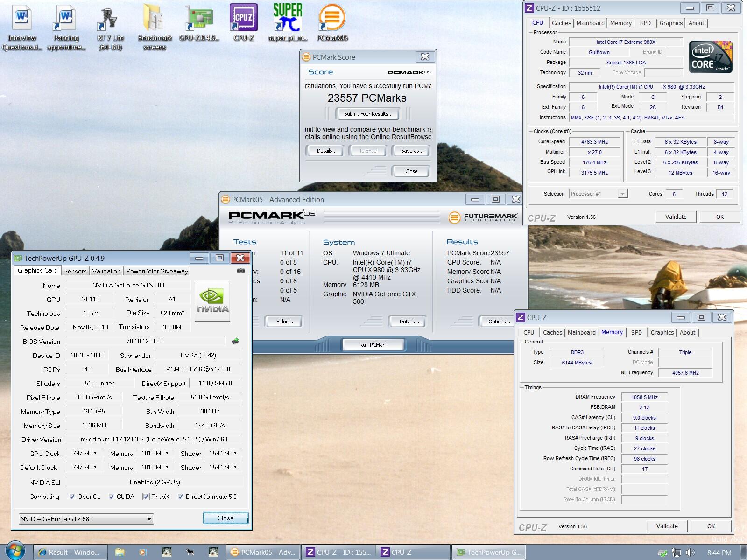
Task: Click Save as button in PCMark Score
Action: [x=412, y=151]
